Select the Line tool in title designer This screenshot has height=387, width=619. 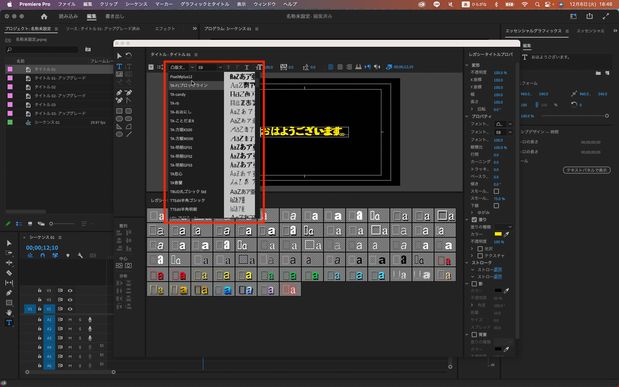(129, 134)
